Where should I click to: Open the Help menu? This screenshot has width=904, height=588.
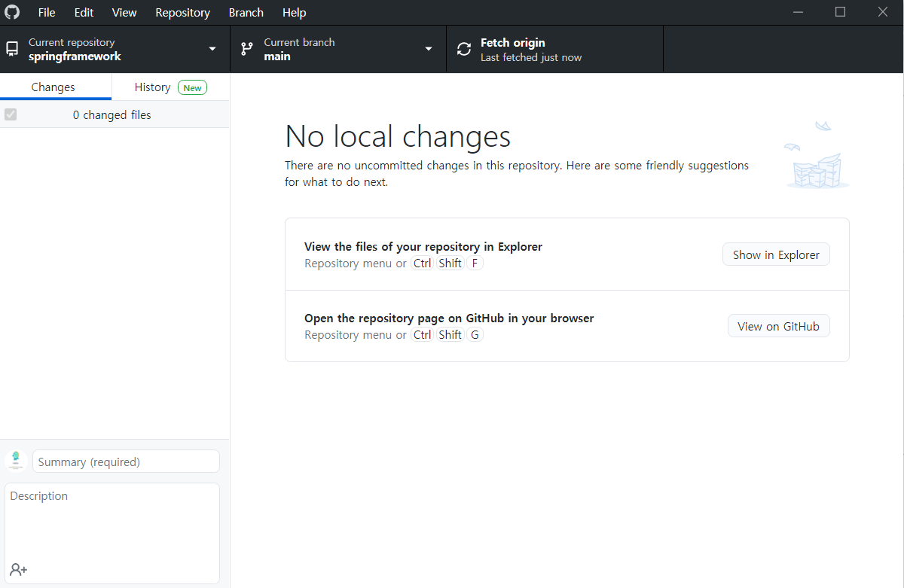point(295,12)
